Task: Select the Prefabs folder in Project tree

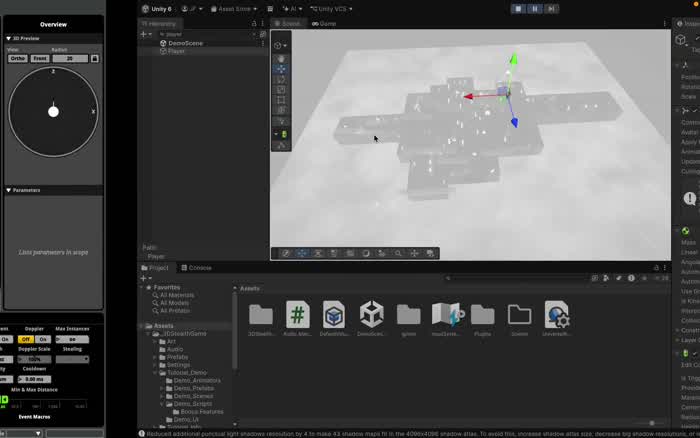Action: point(177,357)
